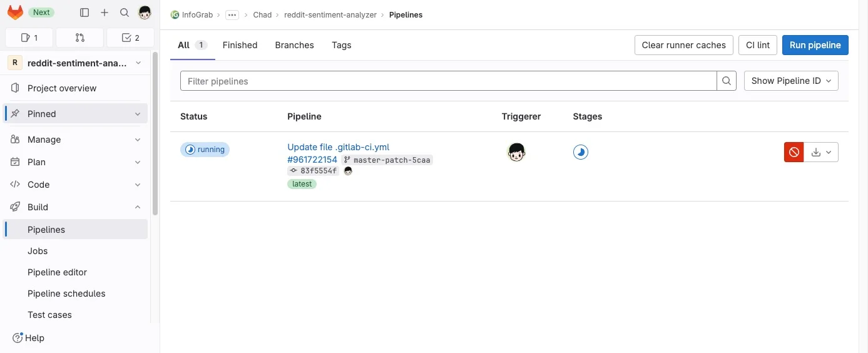This screenshot has width=868, height=353.
Task: Open assigned issues counter
Action: (x=29, y=38)
